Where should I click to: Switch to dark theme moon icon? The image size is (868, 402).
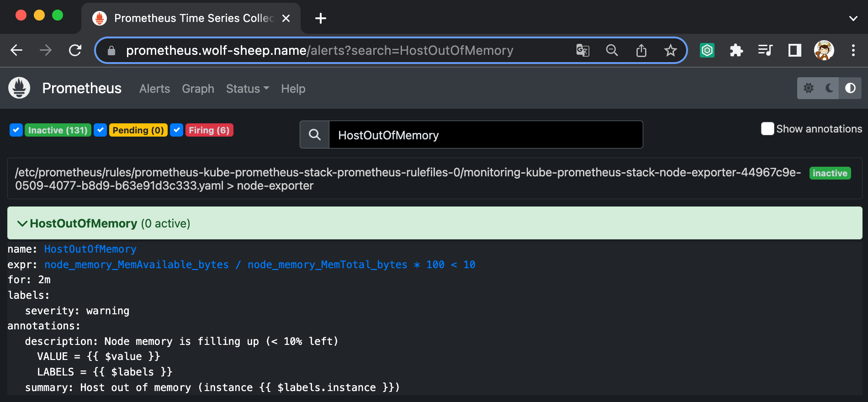pyautogui.click(x=830, y=88)
